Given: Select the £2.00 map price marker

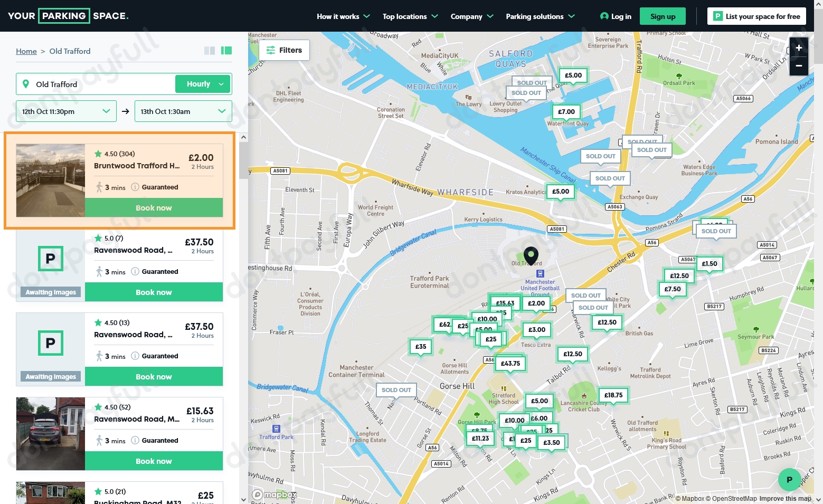Looking at the screenshot, I should pos(536,303).
